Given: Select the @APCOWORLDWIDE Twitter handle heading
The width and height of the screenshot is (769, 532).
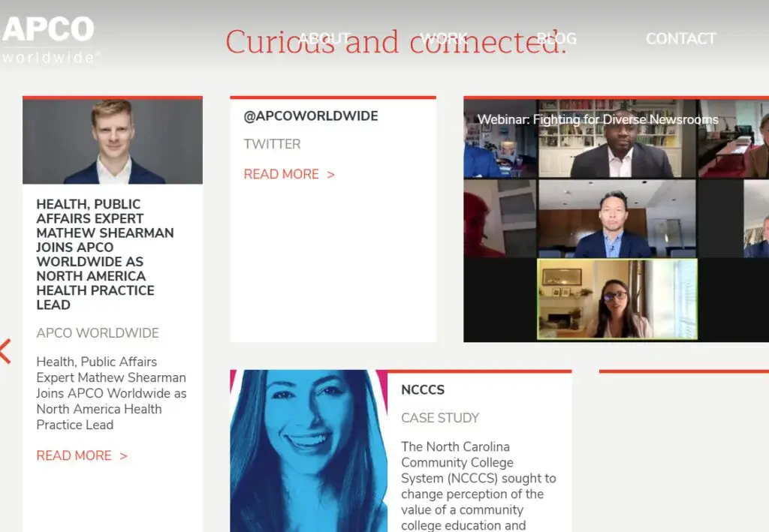Looking at the screenshot, I should tap(311, 116).
